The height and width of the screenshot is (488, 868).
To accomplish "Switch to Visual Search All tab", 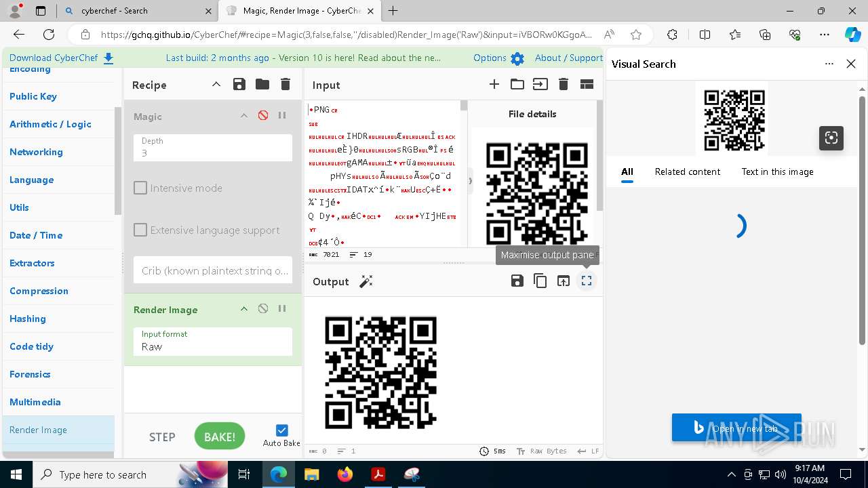I will (627, 171).
